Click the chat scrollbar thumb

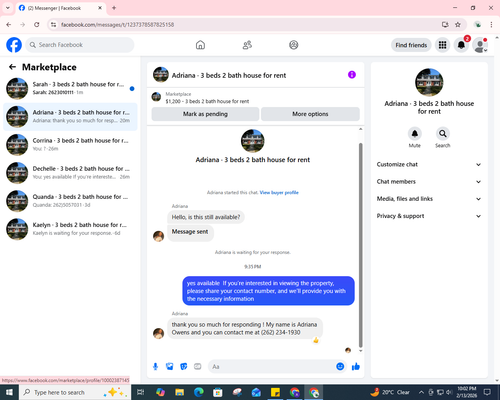(x=360, y=245)
